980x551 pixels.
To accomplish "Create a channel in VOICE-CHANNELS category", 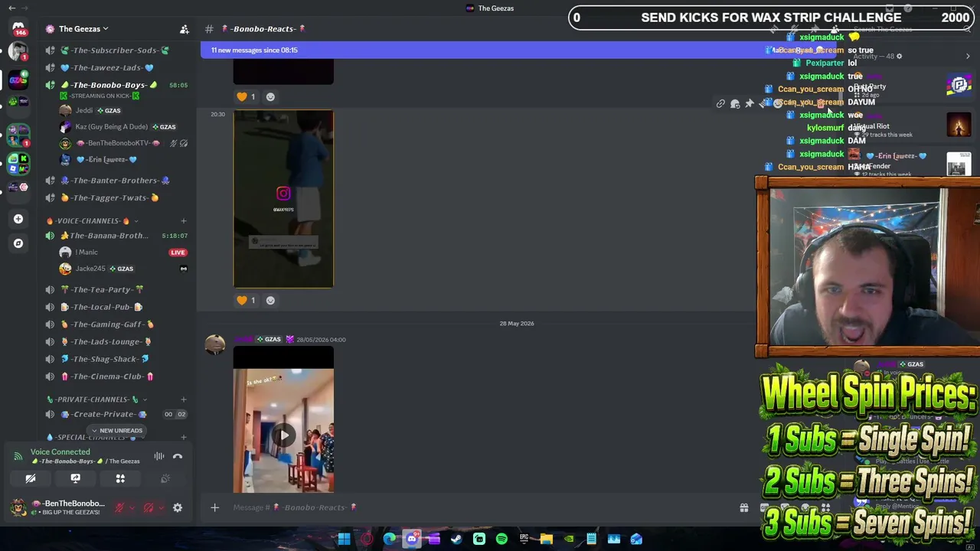I will (183, 220).
